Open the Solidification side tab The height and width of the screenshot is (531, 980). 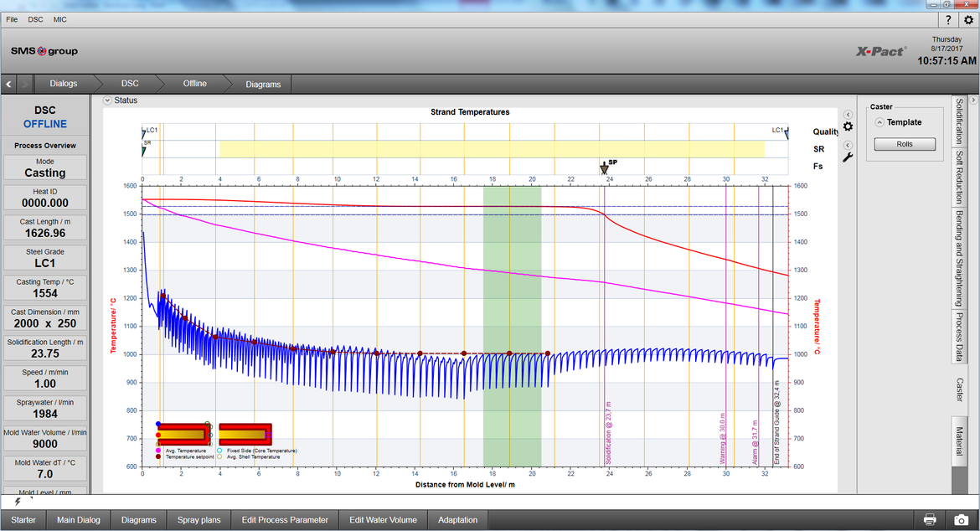click(x=959, y=121)
